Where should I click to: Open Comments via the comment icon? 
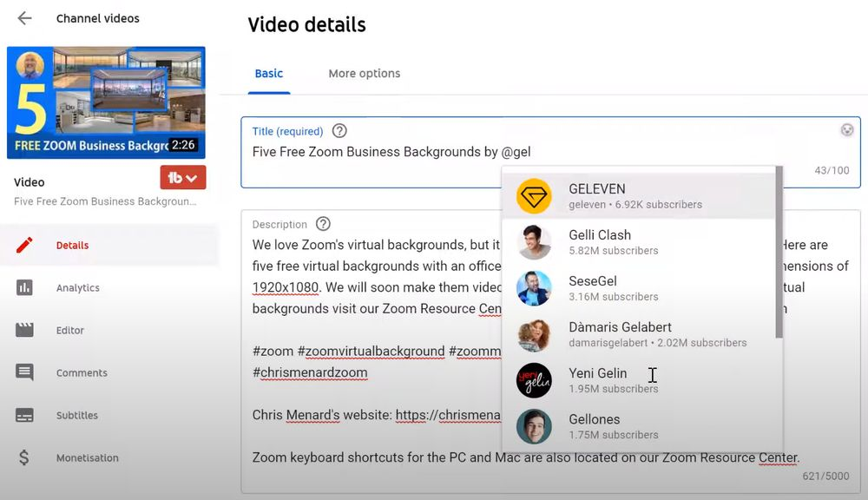pos(24,372)
